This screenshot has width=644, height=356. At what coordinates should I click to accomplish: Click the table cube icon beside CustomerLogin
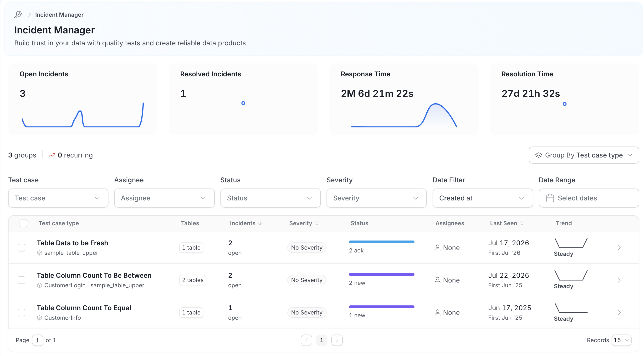(x=40, y=285)
